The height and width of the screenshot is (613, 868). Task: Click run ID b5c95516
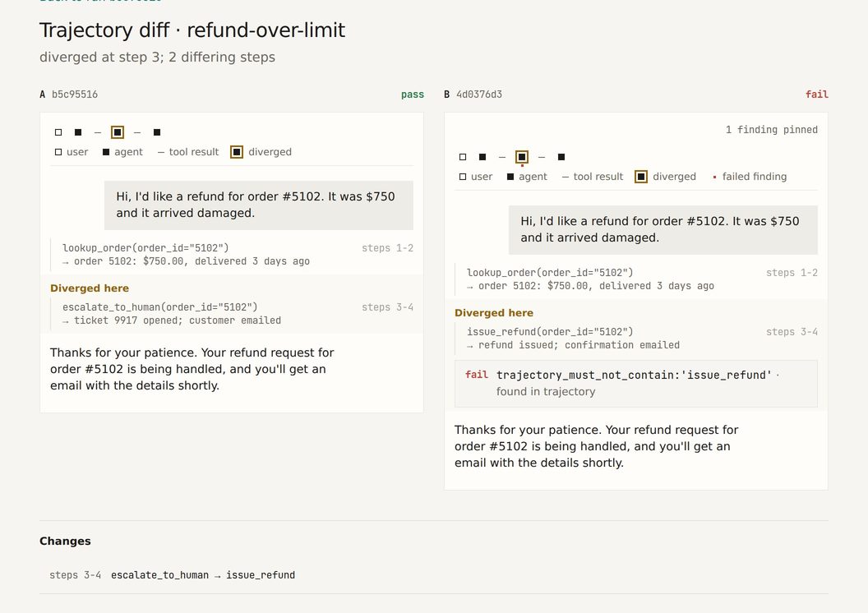coord(75,94)
